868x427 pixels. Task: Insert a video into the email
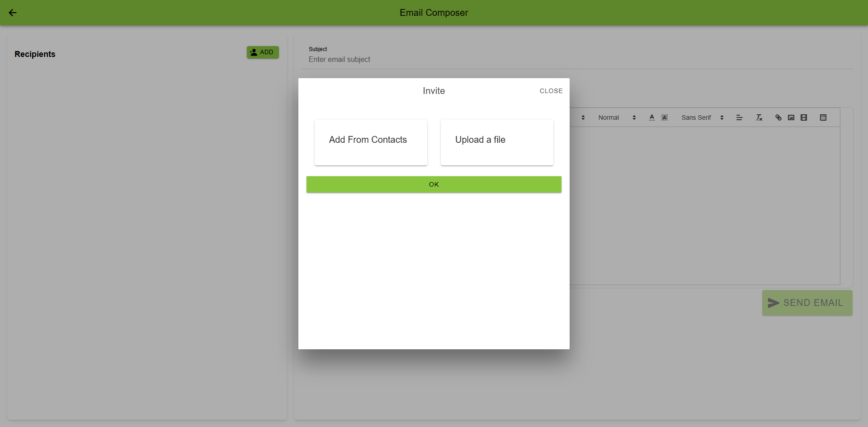pyautogui.click(x=804, y=117)
